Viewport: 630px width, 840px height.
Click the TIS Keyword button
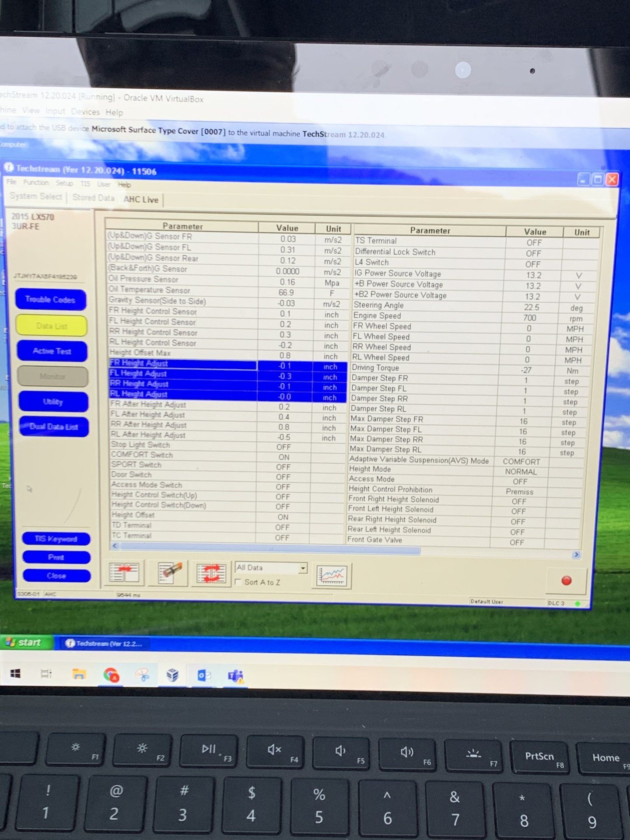[x=56, y=539]
